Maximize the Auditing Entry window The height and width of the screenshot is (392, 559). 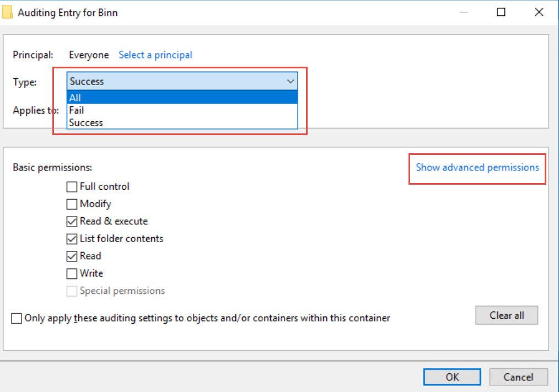click(x=501, y=12)
